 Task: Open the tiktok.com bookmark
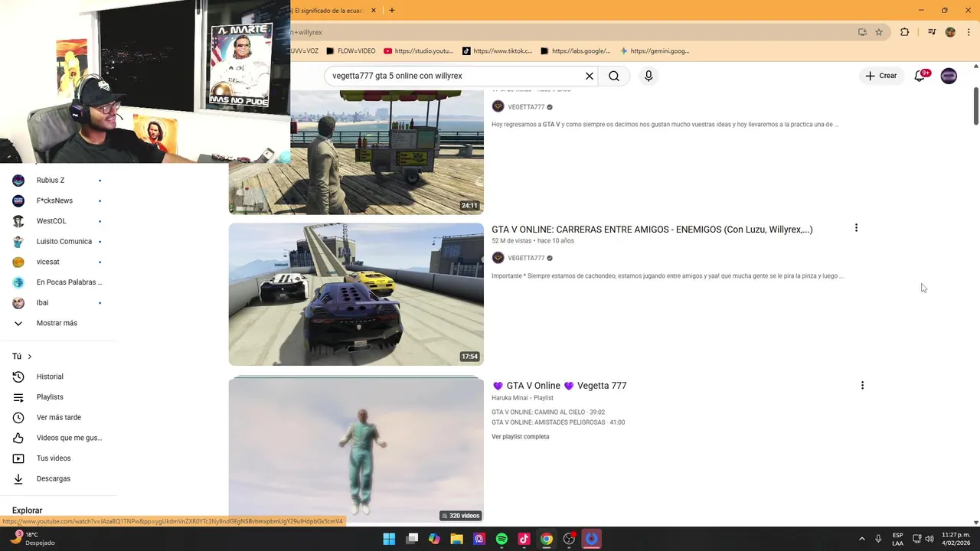(x=497, y=51)
